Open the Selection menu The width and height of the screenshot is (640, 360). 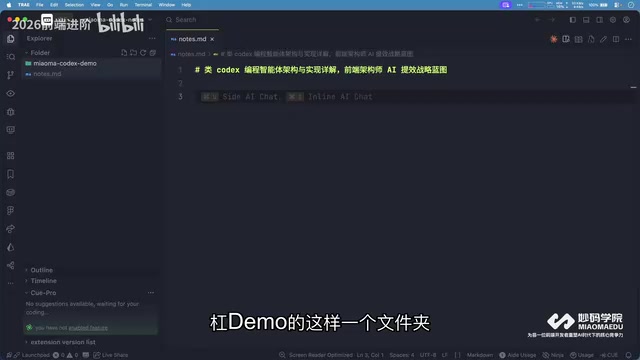coord(74,5)
